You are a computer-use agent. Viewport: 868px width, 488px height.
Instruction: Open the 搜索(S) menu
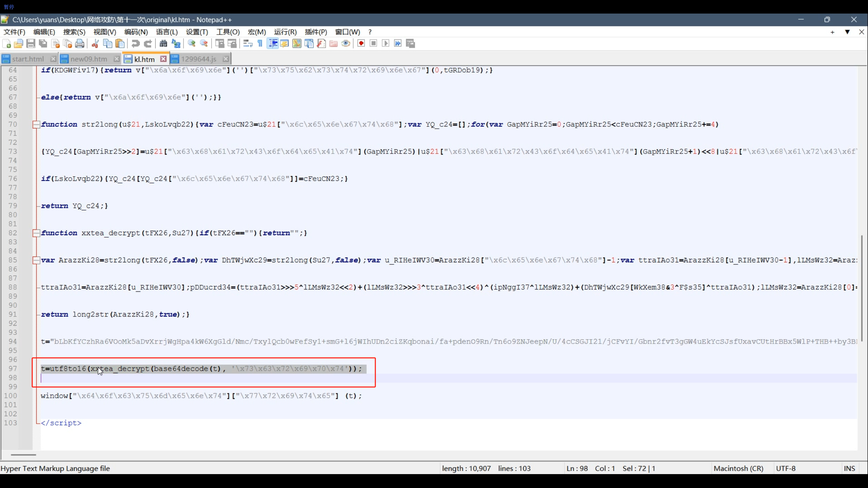tap(74, 32)
